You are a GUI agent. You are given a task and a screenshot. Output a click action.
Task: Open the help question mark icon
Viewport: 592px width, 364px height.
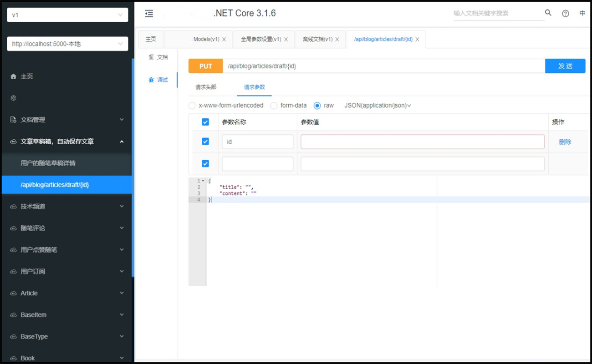566,14
